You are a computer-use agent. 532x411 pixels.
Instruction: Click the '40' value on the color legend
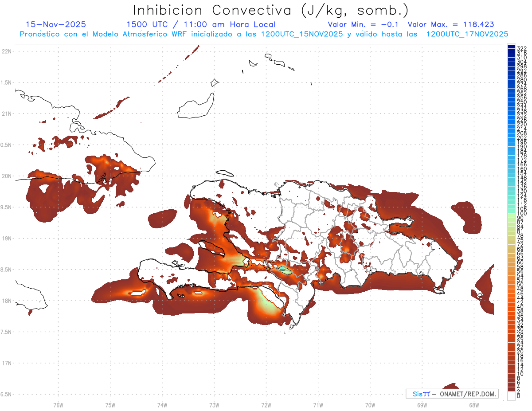520,307
